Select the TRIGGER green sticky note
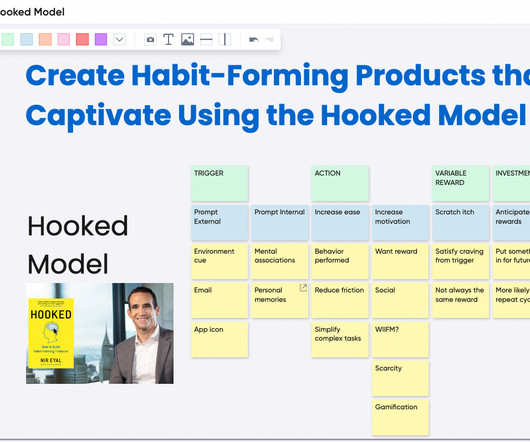 coord(220,183)
